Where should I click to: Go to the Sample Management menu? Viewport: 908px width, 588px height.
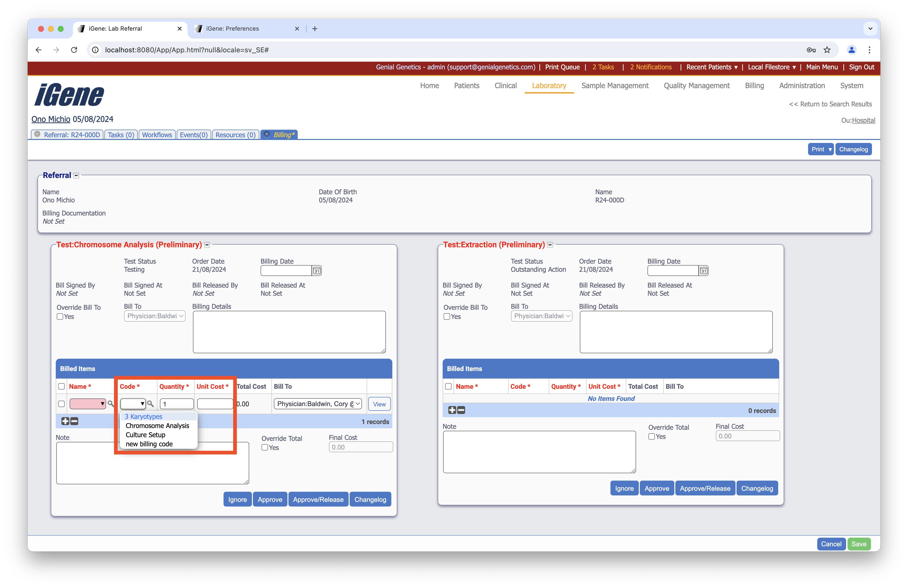point(615,86)
